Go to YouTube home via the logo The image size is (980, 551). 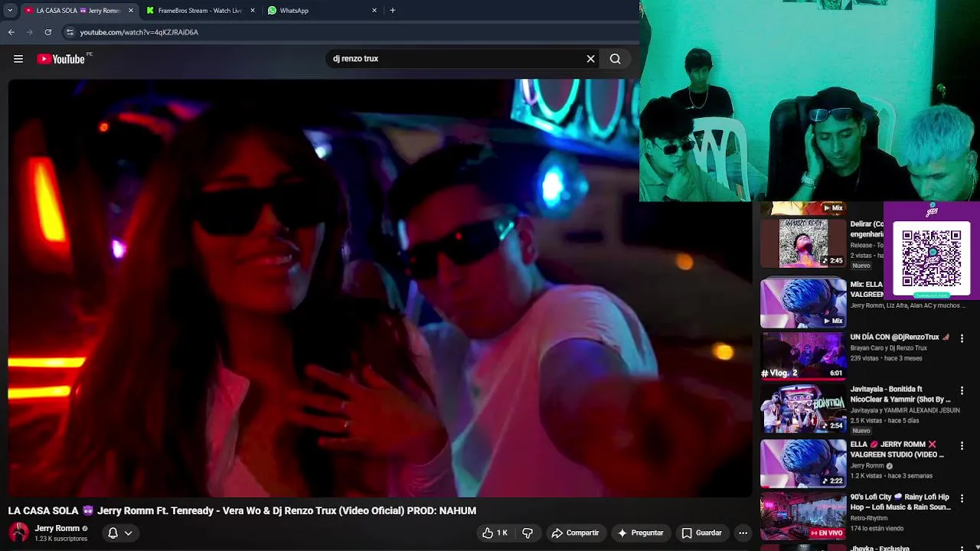click(61, 59)
